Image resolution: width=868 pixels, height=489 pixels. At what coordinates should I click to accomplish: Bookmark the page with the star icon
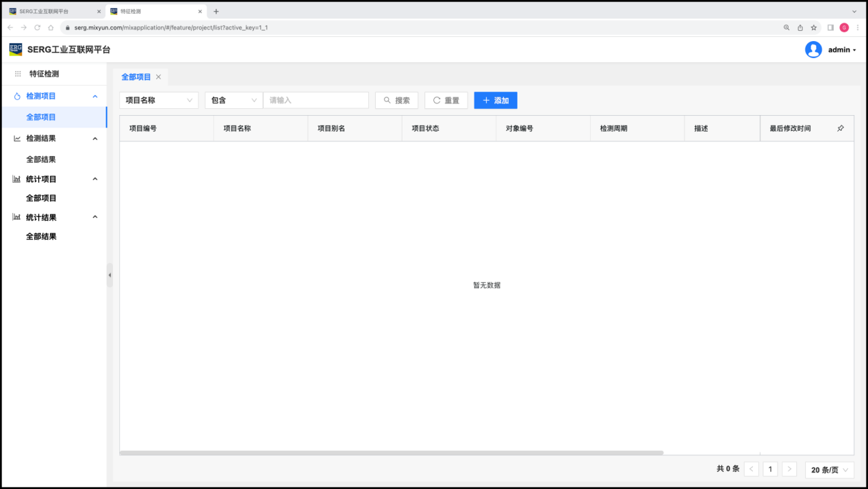814,27
